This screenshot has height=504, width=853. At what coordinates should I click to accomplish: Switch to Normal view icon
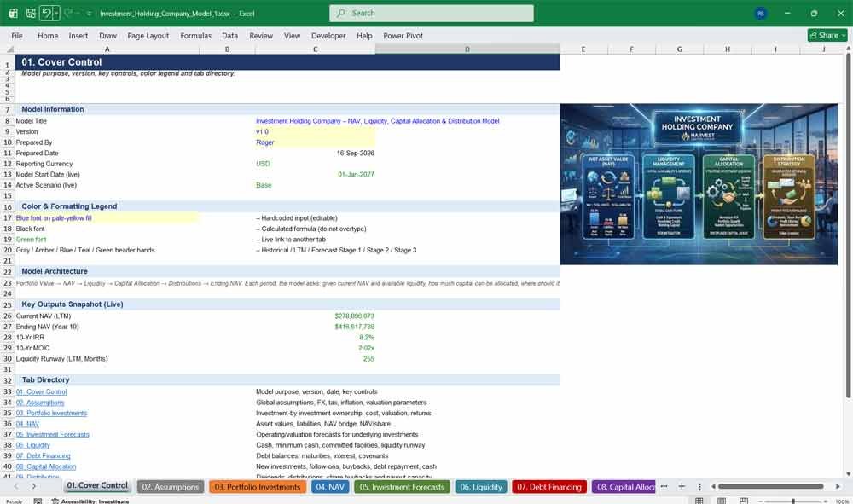[699, 501]
